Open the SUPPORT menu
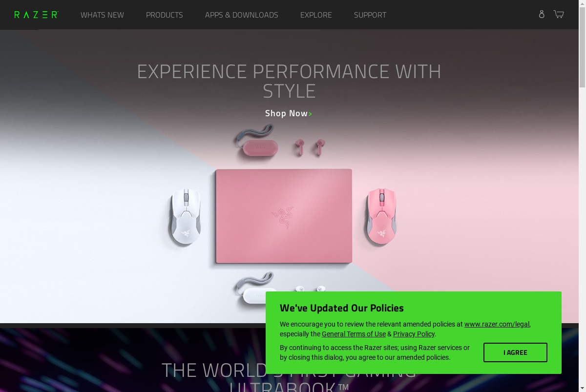 pyautogui.click(x=370, y=15)
